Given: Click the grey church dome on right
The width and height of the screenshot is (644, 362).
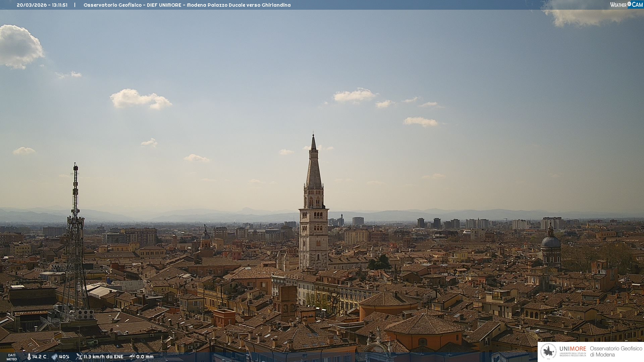Looking at the screenshot, I should click(x=550, y=242).
